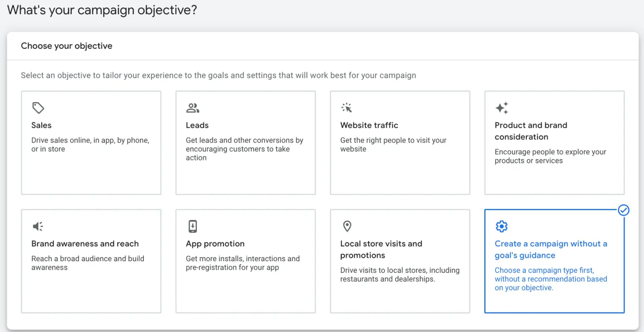
Task: Click the Local store visits map pin icon
Action: [x=347, y=226]
